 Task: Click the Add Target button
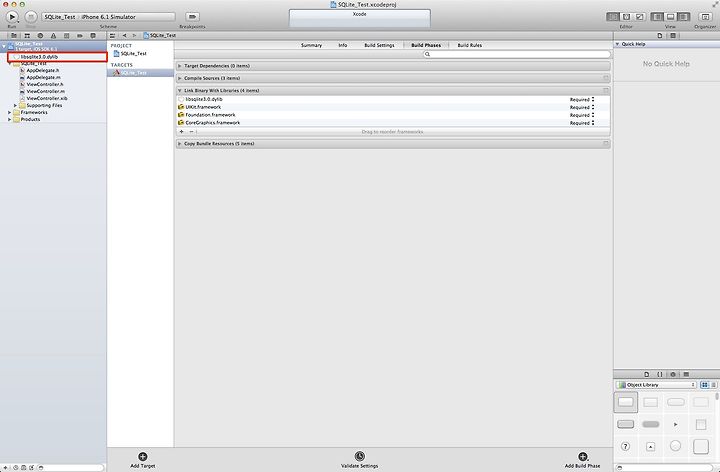click(143, 460)
